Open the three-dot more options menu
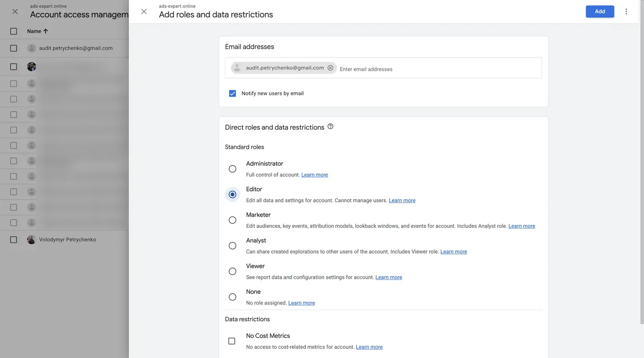The width and height of the screenshot is (644, 358). tap(626, 12)
